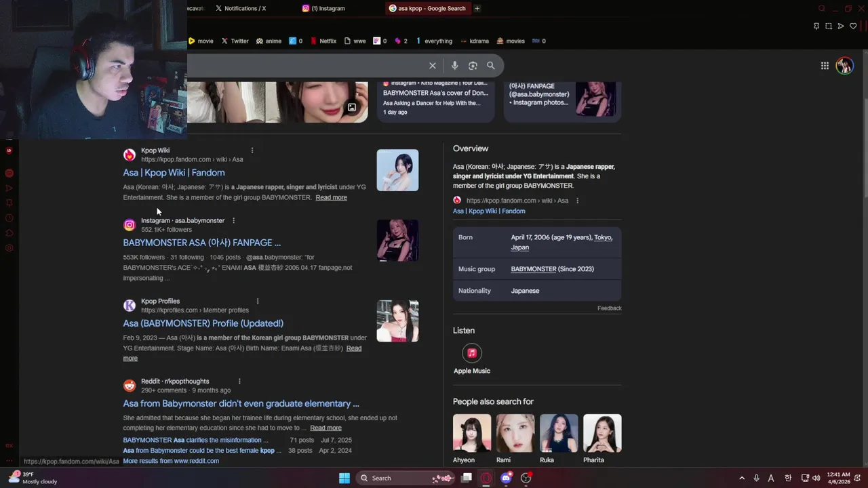Open more options for the Kpop Profiles result
The image size is (868, 488).
click(258, 301)
